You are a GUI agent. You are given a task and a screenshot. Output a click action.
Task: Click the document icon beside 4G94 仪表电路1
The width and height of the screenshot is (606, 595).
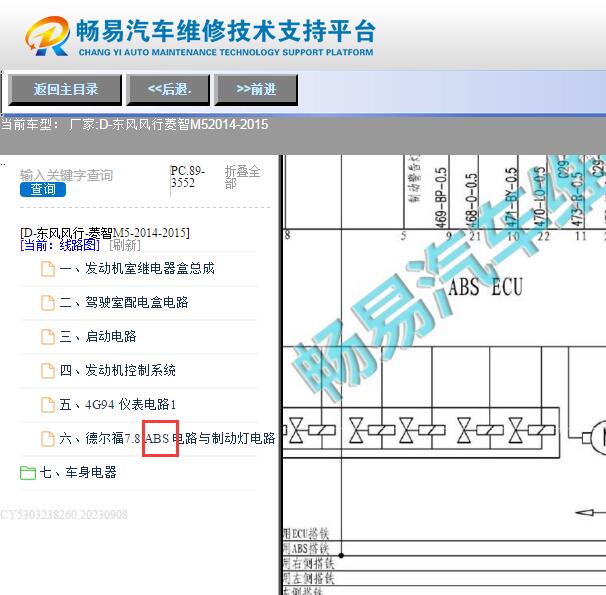tap(48, 405)
